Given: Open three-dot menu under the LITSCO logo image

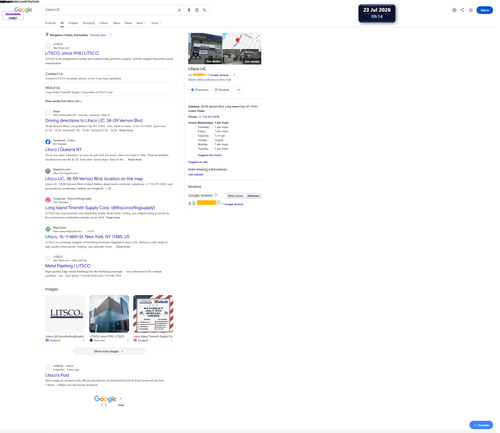Looking at the screenshot, I should point(84,340).
